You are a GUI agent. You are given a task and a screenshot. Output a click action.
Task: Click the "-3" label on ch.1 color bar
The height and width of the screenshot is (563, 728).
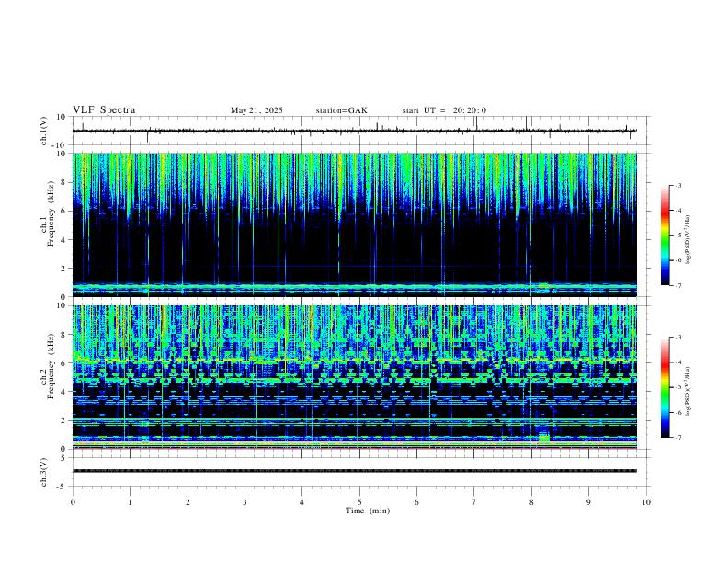[x=677, y=185]
